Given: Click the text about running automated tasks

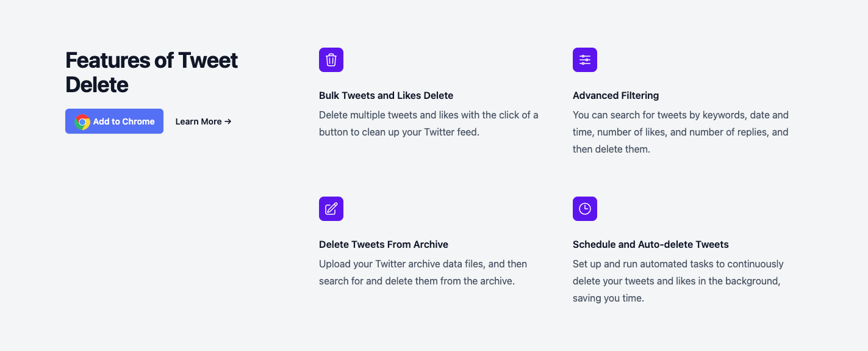Looking at the screenshot, I should (678, 281).
